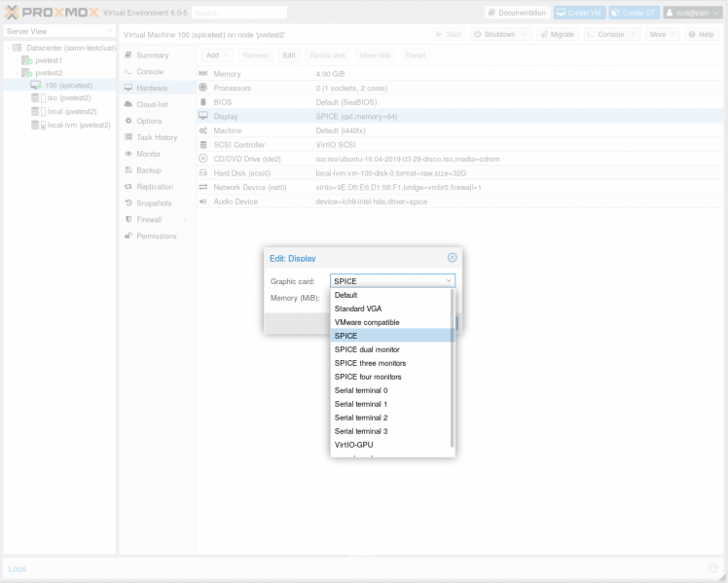Choose VirtIO-GPU option
Screen dimensions: 728x583
pyautogui.click(x=391, y=444)
